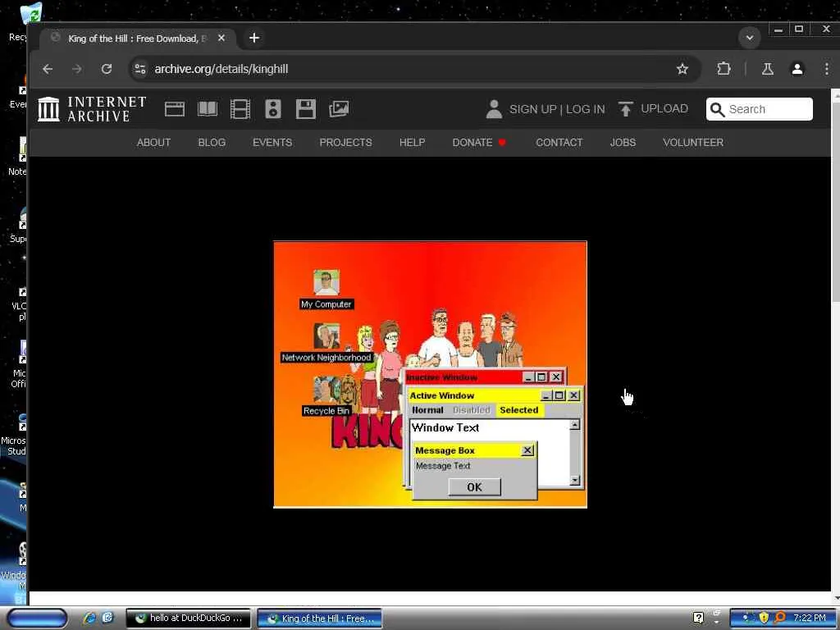Click the security shield tray icon
Image resolution: width=840 pixels, height=630 pixels.
(x=764, y=619)
